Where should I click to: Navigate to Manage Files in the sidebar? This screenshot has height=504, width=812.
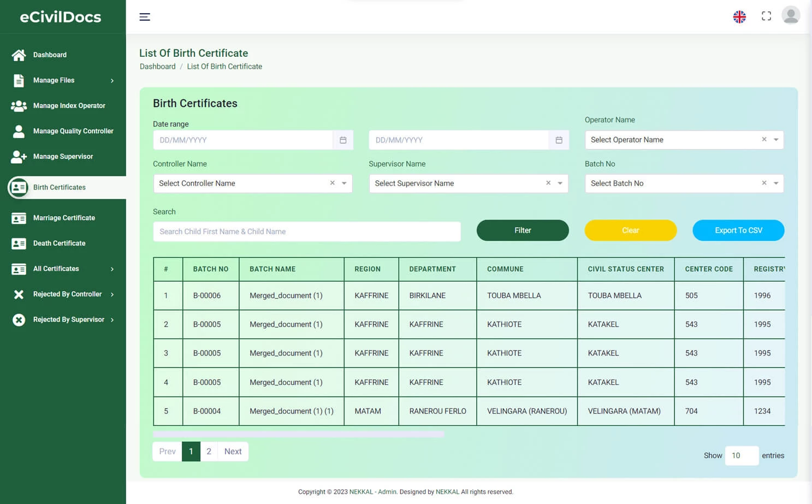[x=54, y=80]
